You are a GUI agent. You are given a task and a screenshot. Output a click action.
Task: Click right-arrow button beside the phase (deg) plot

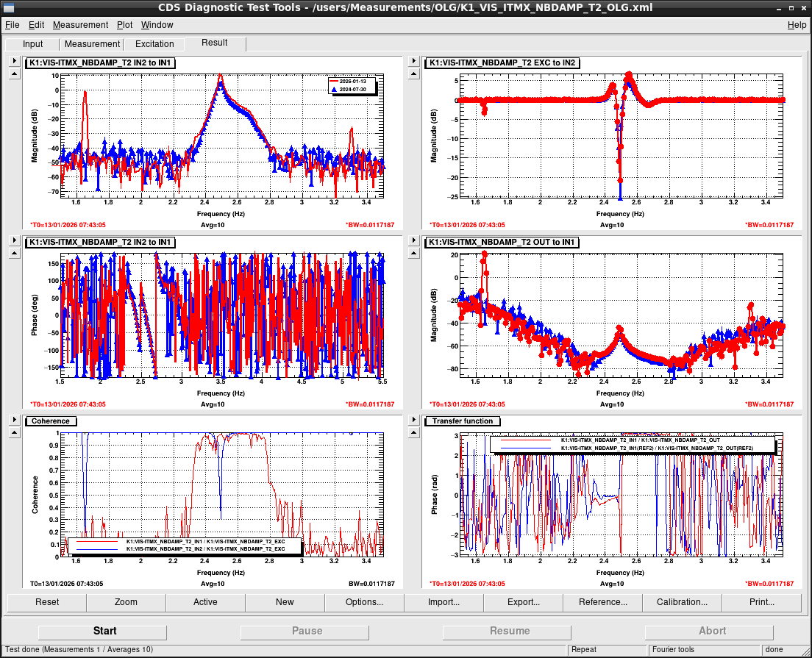(x=14, y=241)
